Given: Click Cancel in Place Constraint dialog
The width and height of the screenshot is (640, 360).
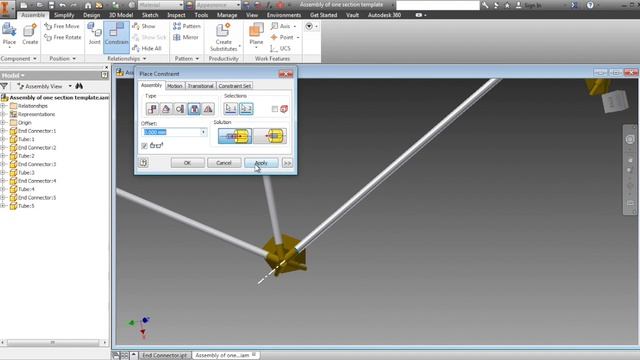Looking at the screenshot, I should [224, 163].
